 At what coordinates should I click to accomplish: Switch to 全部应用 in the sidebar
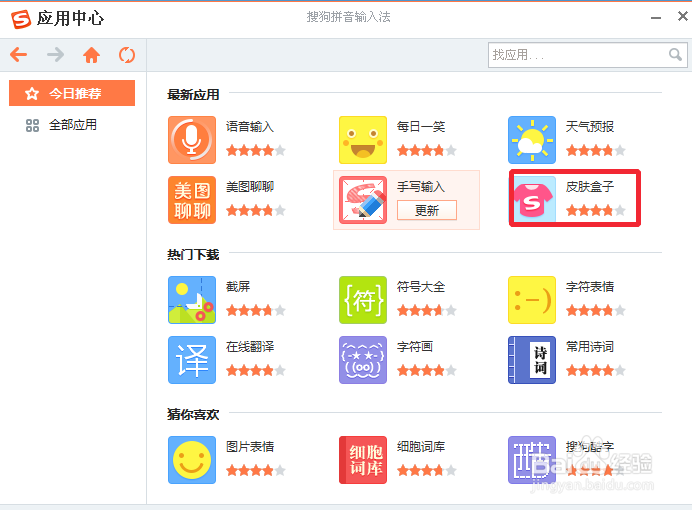pyautogui.click(x=72, y=125)
